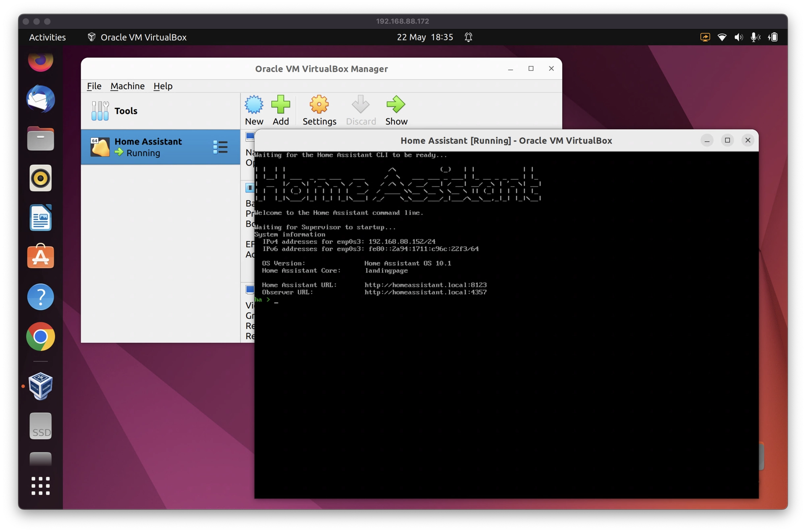This screenshot has height=532, width=806.
Task: Open the Show Applications grid
Action: coord(40,486)
